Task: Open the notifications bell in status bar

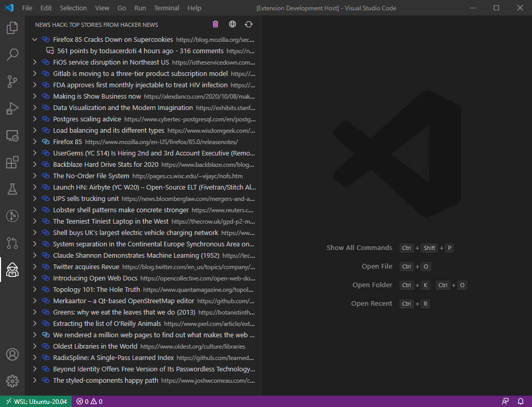Action: coord(521,401)
